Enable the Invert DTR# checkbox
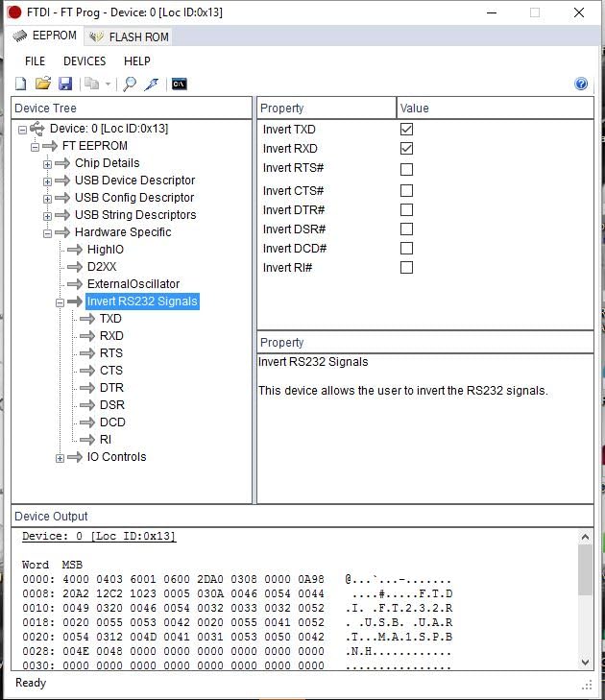Image resolution: width=605 pixels, height=700 pixels. tap(406, 210)
